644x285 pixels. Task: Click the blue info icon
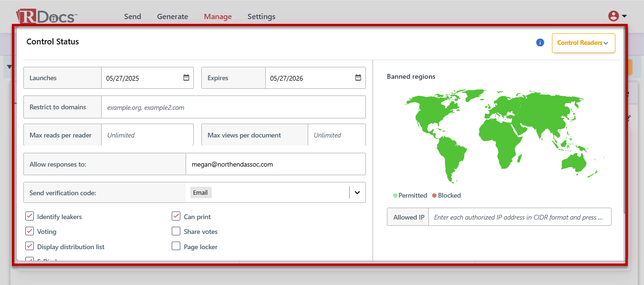[x=540, y=42]
